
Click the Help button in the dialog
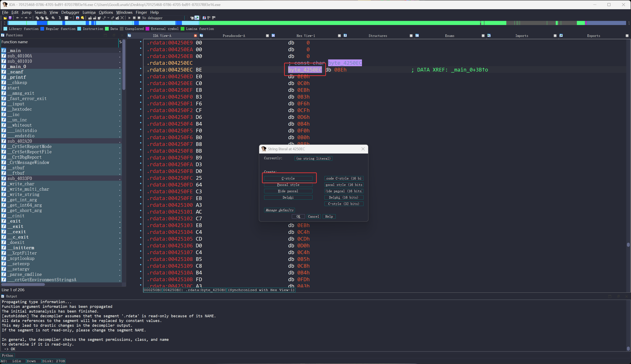[x=329, y=216]
